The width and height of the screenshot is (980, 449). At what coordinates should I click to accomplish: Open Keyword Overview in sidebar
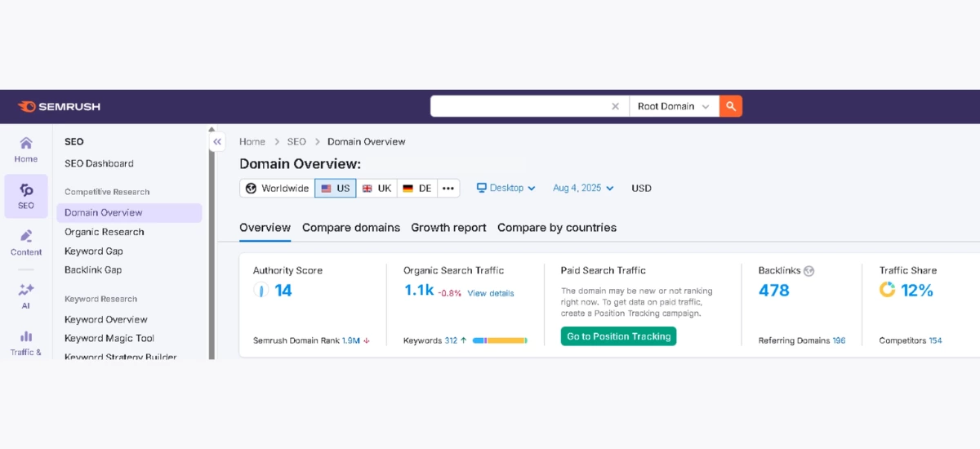tap(106, 319)
